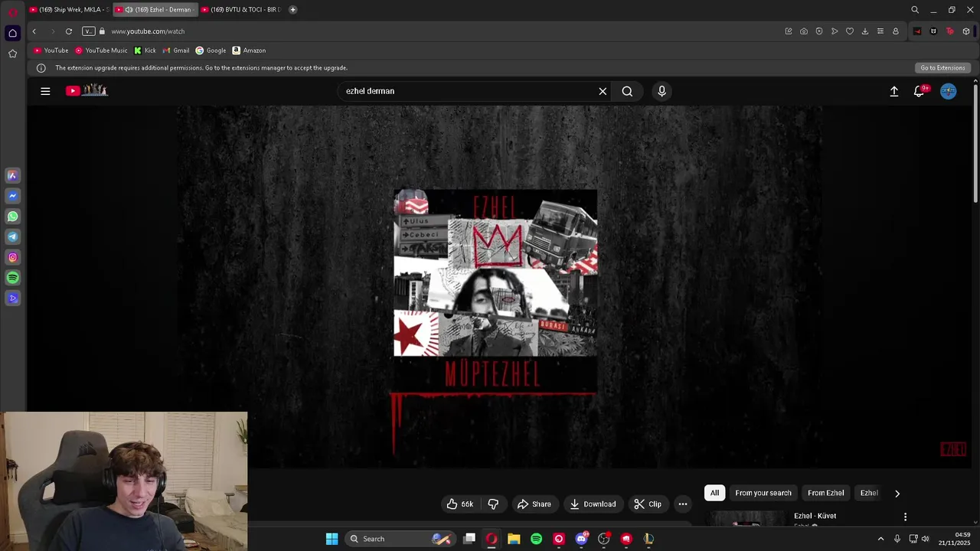980x551 pixels.
Task: Open a new browser tab
Action: pyautogui.click(x=292, y=10)
